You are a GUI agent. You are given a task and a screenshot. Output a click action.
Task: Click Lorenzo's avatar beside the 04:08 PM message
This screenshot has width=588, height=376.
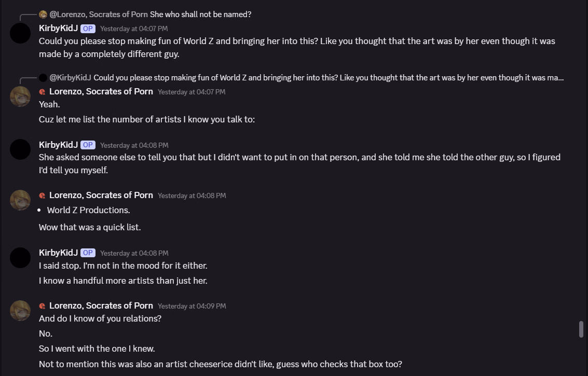click(x=20, y=200)
